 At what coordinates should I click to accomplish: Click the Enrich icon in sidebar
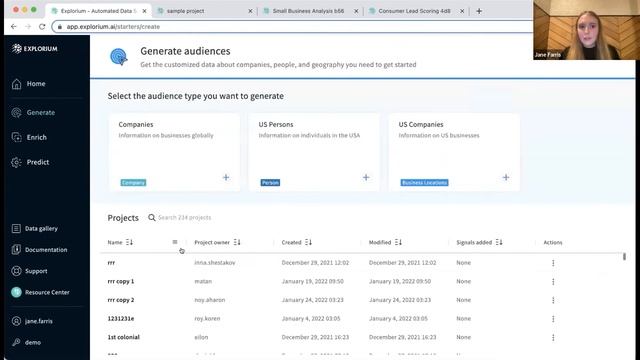[16, 138]
